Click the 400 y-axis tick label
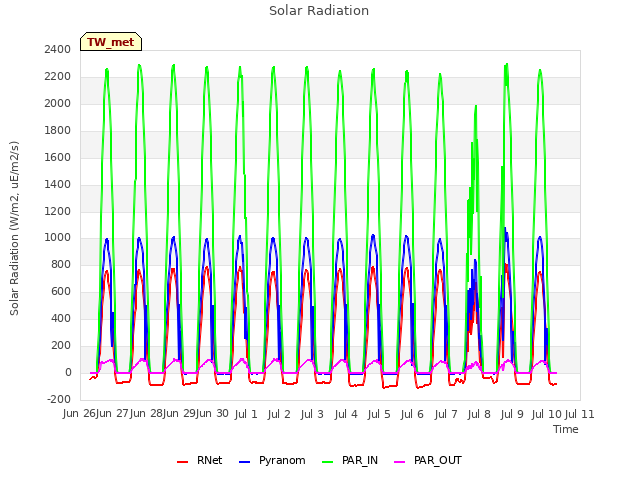640x480 pixels. [61, 318]
